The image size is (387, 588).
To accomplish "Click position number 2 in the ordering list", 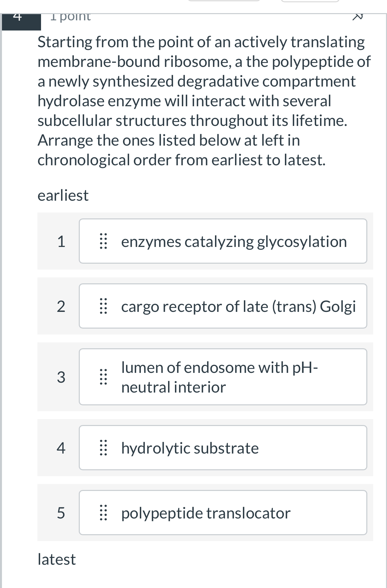I will 62,306.
